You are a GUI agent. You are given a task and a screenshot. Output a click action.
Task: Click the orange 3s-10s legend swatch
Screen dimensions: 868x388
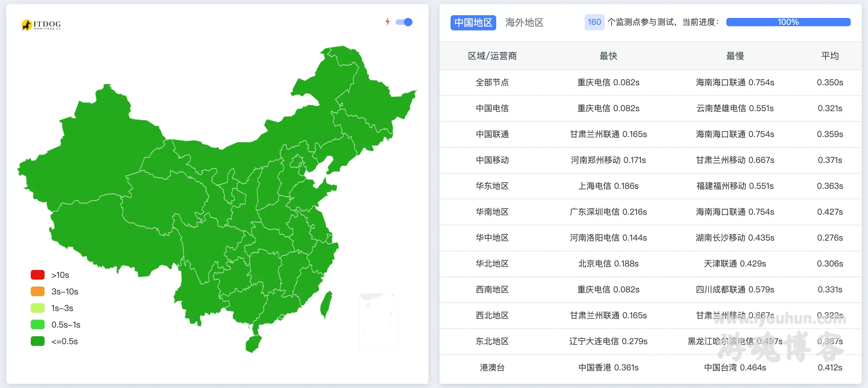click(x=37, y=291)
